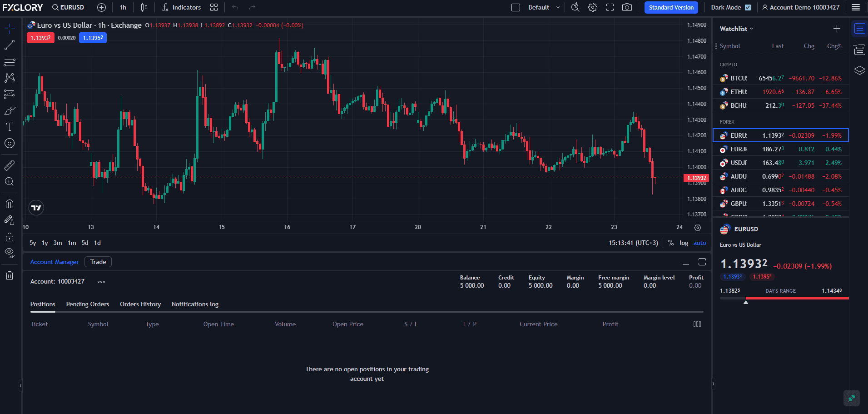Open chart settings gear icon
The image size is (868, 414).
coord(593,7)
